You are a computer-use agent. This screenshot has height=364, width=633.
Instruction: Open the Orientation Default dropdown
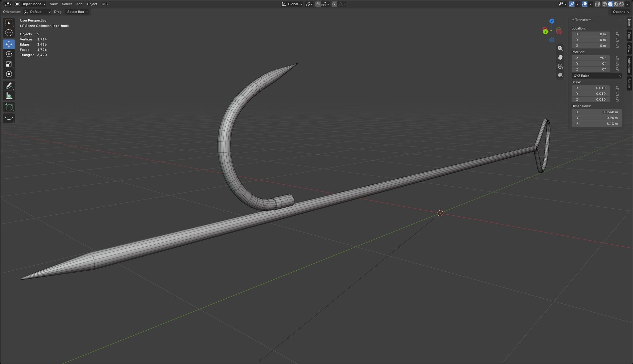point(37,12)
